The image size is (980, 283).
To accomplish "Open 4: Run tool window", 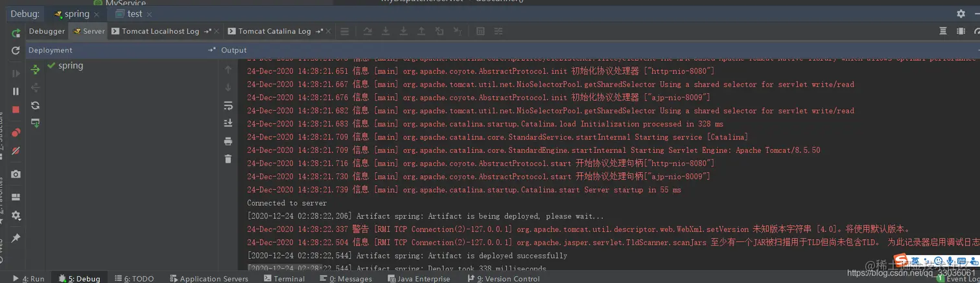I will tap(29, 278).
